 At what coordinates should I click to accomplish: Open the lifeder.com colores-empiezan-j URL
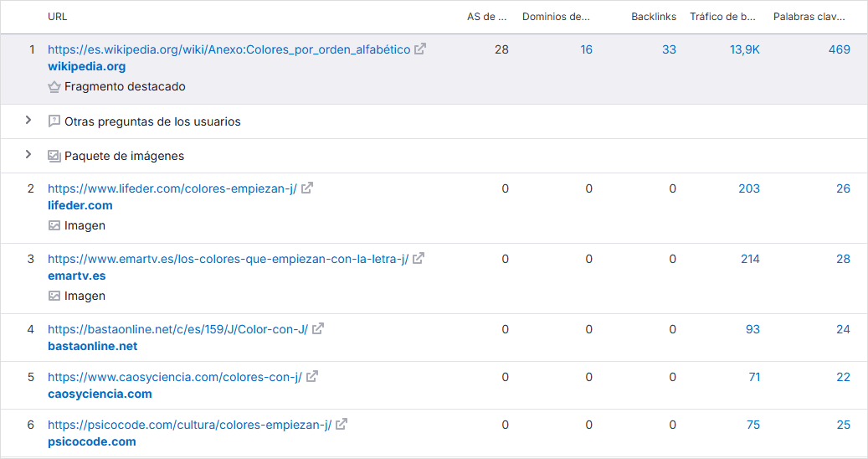coord(172,188)
